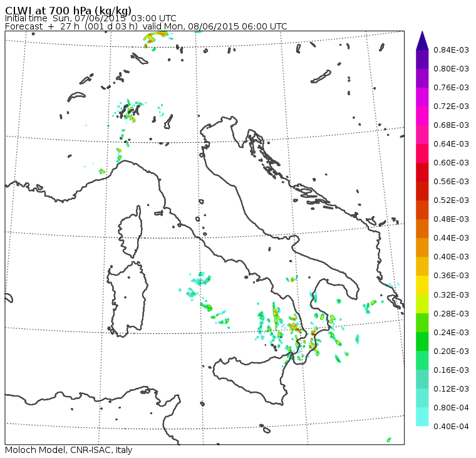
Task: Click the 0.20E-03 colorbar label
Action: [451, 351]
